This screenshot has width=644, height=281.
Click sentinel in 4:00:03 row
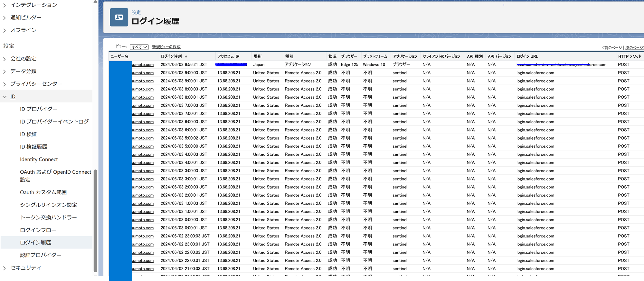[400, 154]
